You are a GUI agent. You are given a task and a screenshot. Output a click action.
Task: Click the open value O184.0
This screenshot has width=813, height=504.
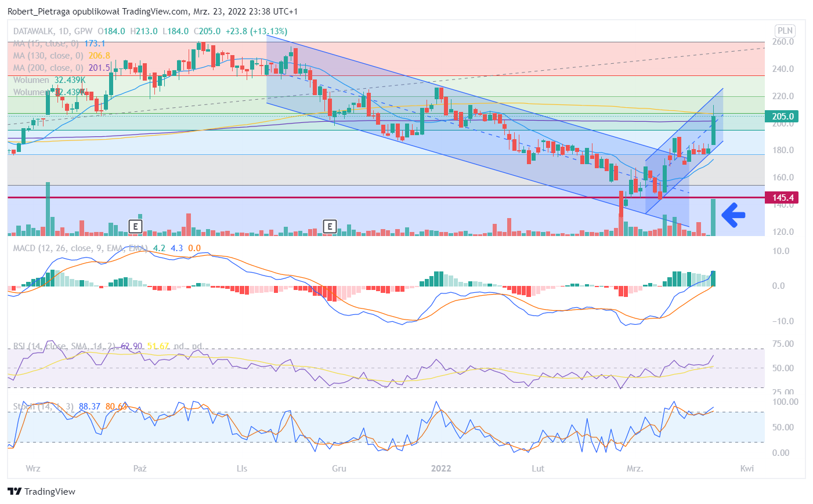pyautogui.click(x=111, y=31)
